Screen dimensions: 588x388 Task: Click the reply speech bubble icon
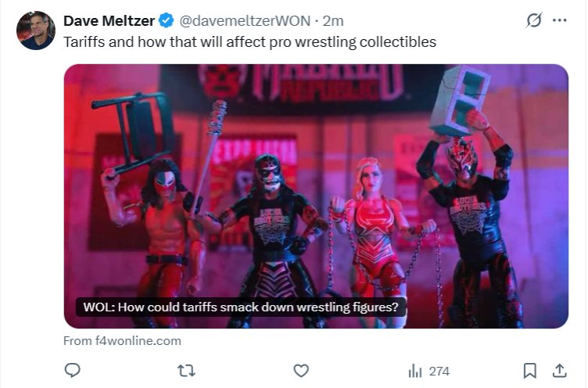[73, 370]
